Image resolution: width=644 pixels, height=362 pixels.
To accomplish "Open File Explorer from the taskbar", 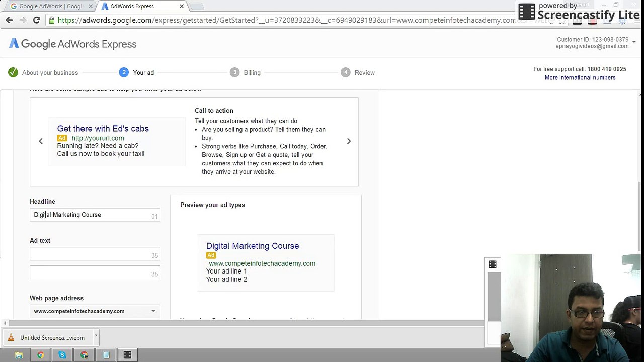I will pos(19,355).
